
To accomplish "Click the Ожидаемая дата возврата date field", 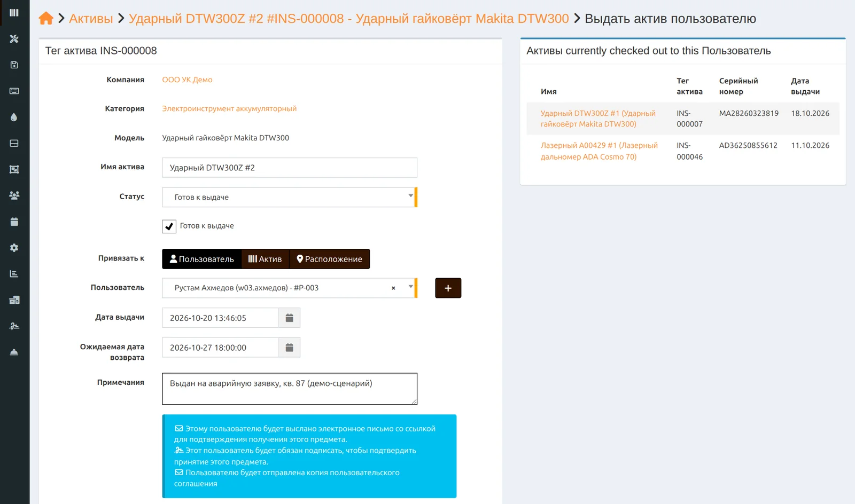I will coord(220,348).
